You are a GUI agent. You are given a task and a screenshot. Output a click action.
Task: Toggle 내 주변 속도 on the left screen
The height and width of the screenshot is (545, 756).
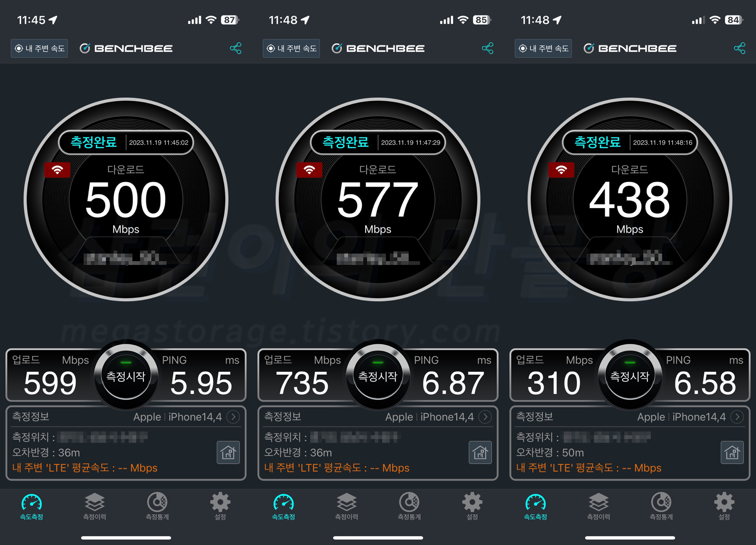tap(39, 48)
